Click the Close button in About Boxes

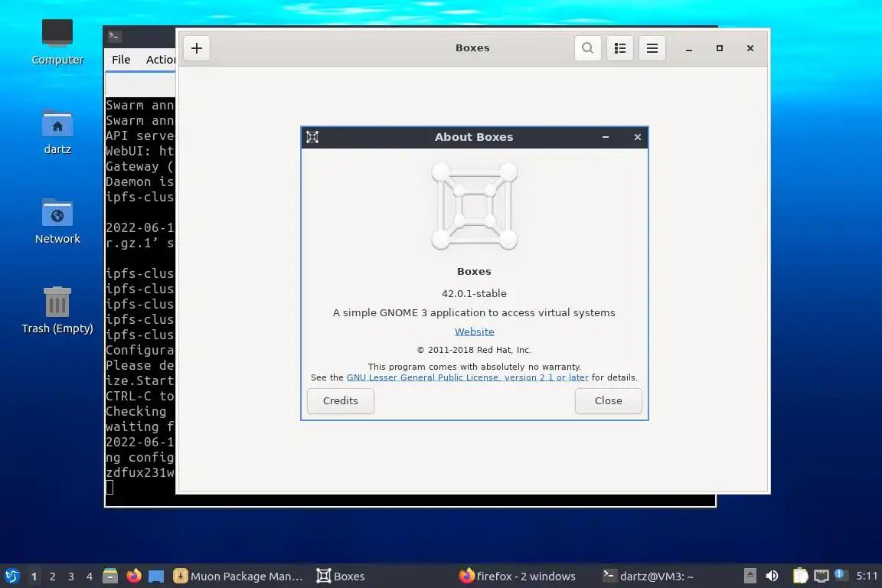(608, 400)
